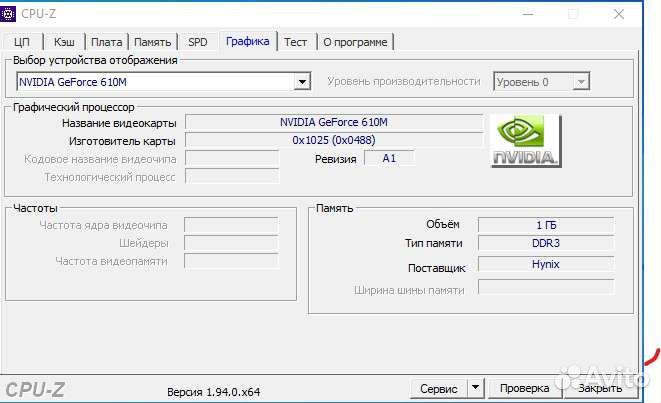This screenshot has width=661, height=403.
Task: Minimize the CPU-Z window
Action: pos(528,14)
